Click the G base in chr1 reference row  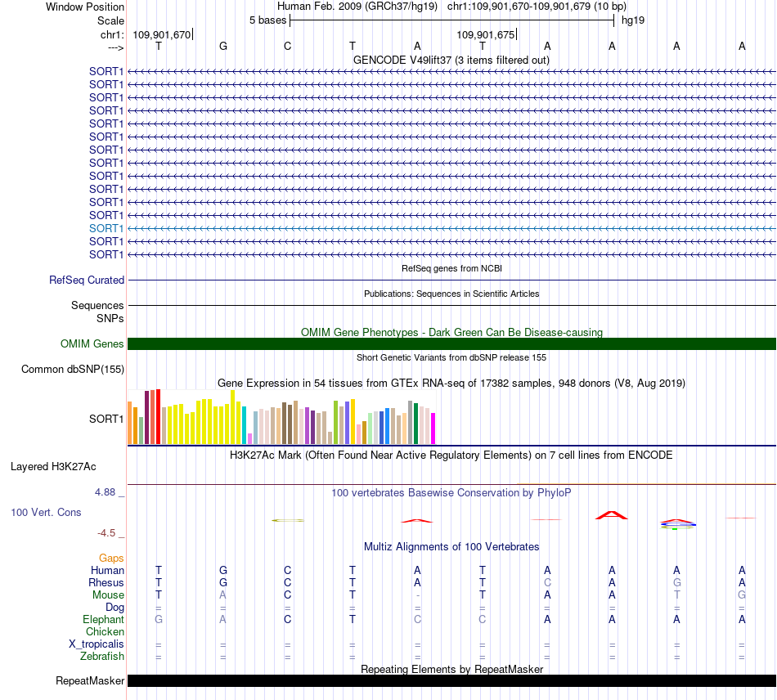[x=223, y=46]
